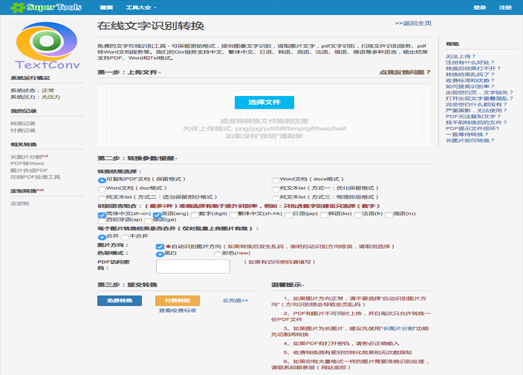Open help topic 如何提高识别率？
The image size is (523, 375).
coord(470,86)
